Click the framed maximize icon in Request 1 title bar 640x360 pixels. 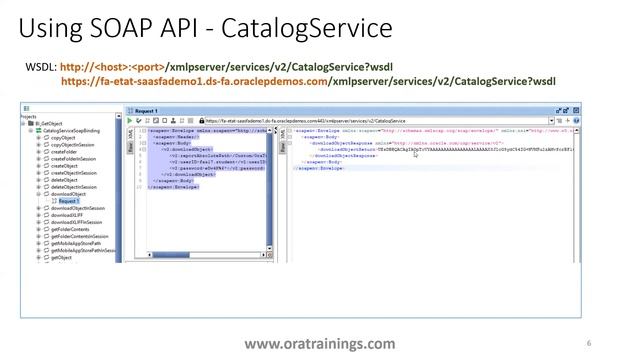(576, 111)
